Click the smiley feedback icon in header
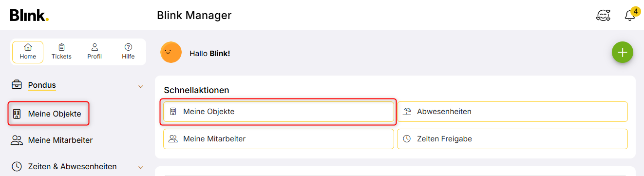Screen dimensions: 644x176 (603, 16)
